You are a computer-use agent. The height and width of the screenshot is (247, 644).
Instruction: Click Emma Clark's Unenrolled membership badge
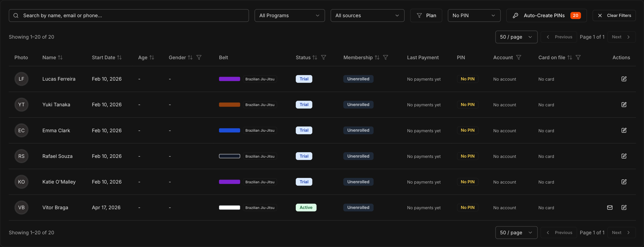(x=358, y=130)
